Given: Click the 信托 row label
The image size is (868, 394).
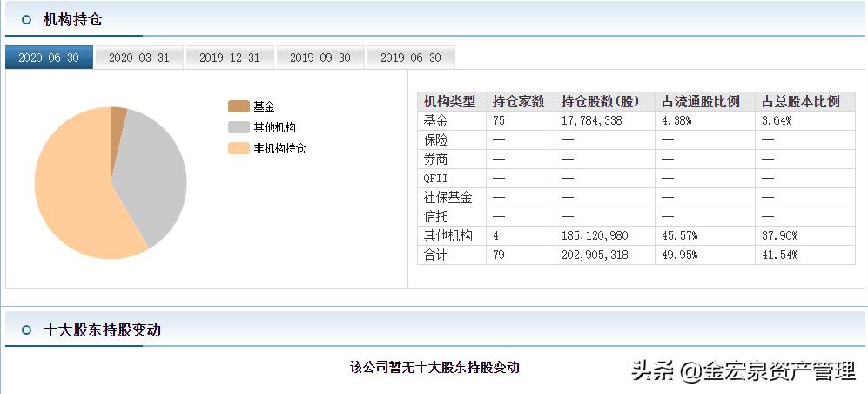Looking at the screenshot, I should 435,217.
